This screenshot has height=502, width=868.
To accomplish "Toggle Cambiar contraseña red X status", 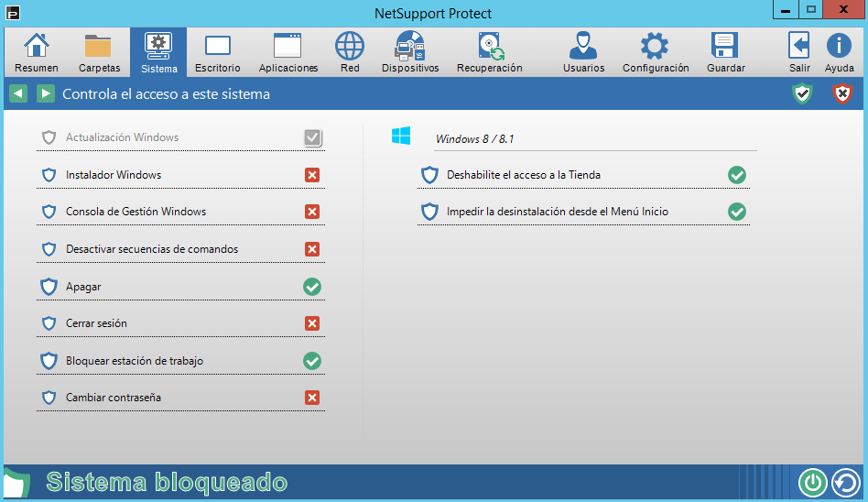I will click(312, 398).
